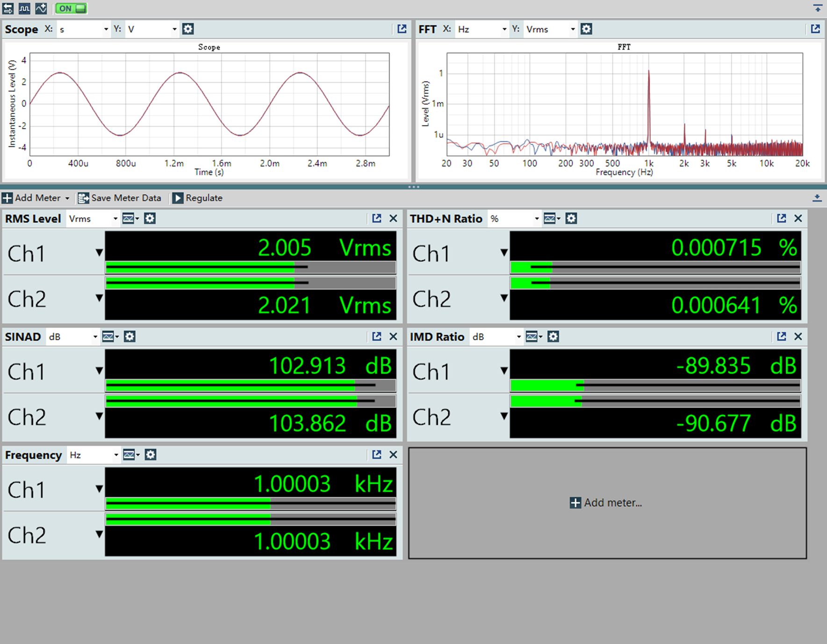Open RMS Level meter settings gear
This screenshot has width=827, height=644.
150,218
